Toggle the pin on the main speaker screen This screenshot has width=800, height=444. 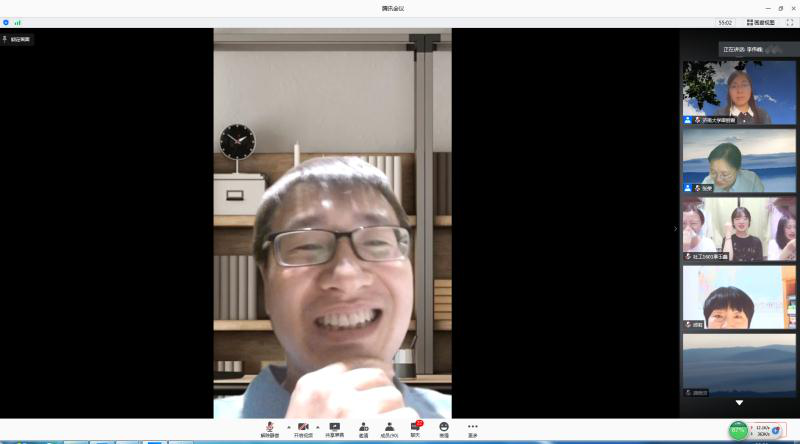[17, 39]
